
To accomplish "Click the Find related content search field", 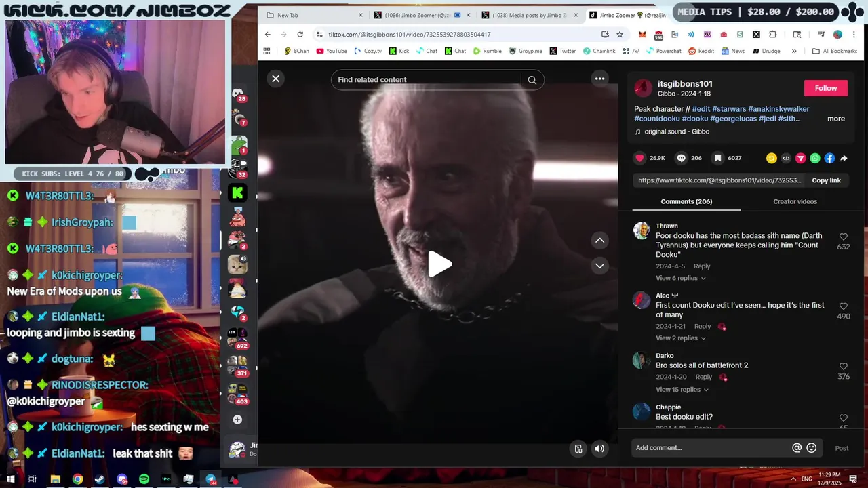I will 427,80.
